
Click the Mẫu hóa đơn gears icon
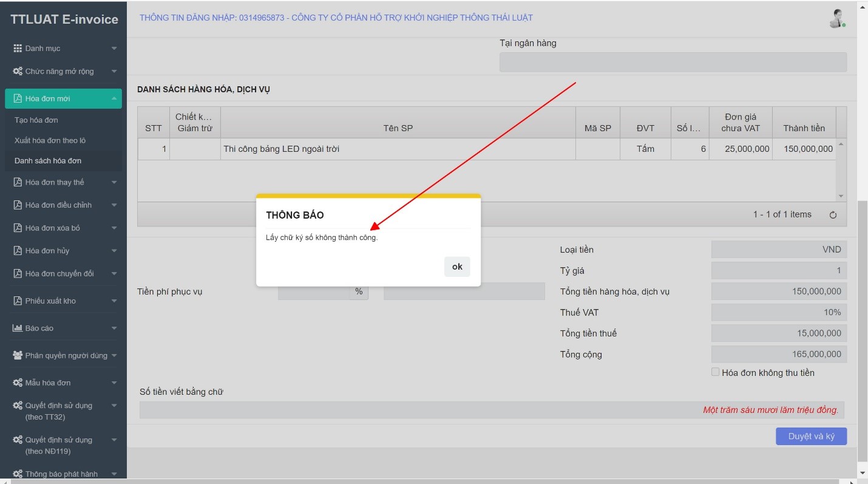tap(18, 383)
